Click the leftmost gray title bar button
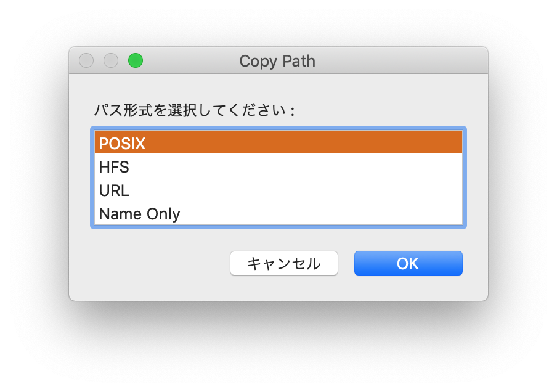 [86, 60]
